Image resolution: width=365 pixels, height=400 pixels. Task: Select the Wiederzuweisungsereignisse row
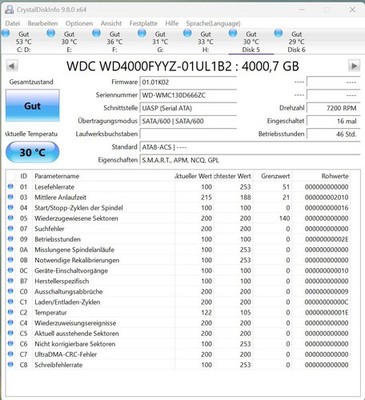(178, 323)
